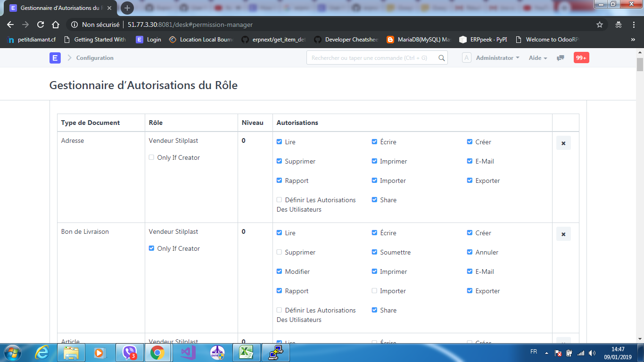Open the ERPpeek PyPI bookmark
The height and width of the screenshot is (362, 644).
pyautogui.click(x=484, y=40)
